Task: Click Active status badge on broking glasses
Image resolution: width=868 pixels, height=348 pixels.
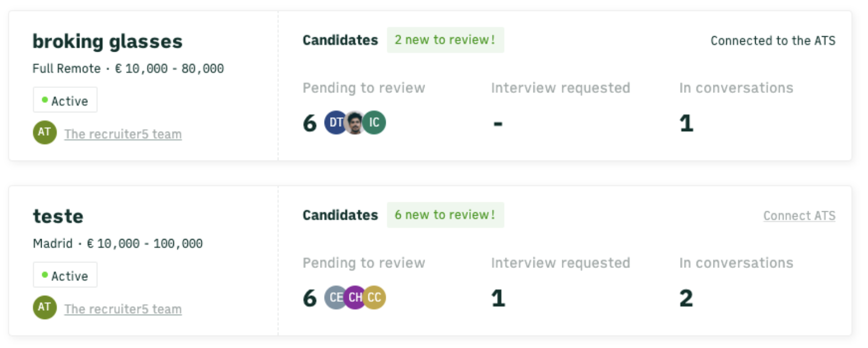Action: click(65, 100)
